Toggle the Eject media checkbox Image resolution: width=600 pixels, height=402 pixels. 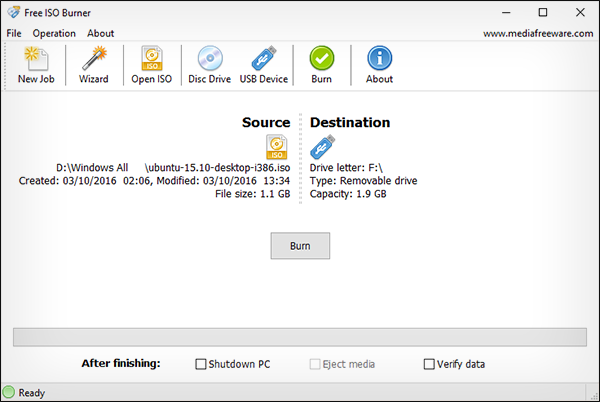315,364
